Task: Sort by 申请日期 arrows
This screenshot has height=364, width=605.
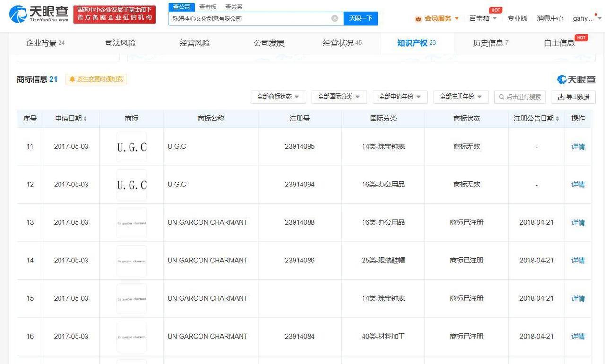Action: coord(85,119)
